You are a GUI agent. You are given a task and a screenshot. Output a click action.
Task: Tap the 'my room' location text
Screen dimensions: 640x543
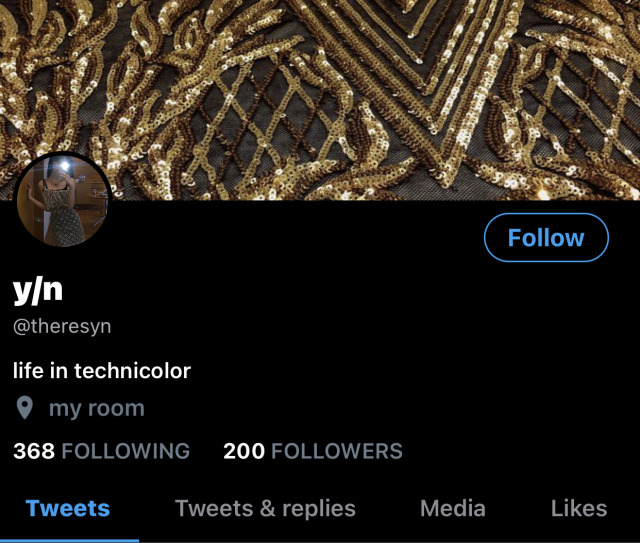click(x=97, y=409)
